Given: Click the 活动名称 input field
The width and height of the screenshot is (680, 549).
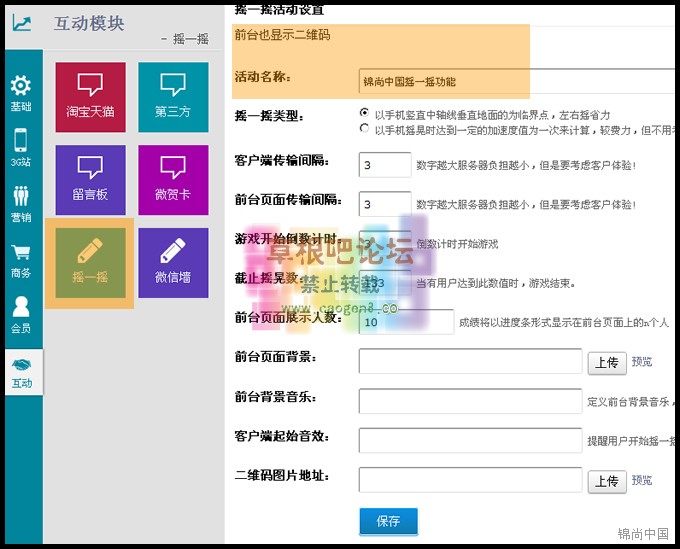Looking at the screenshot, I should click(517, 81).
